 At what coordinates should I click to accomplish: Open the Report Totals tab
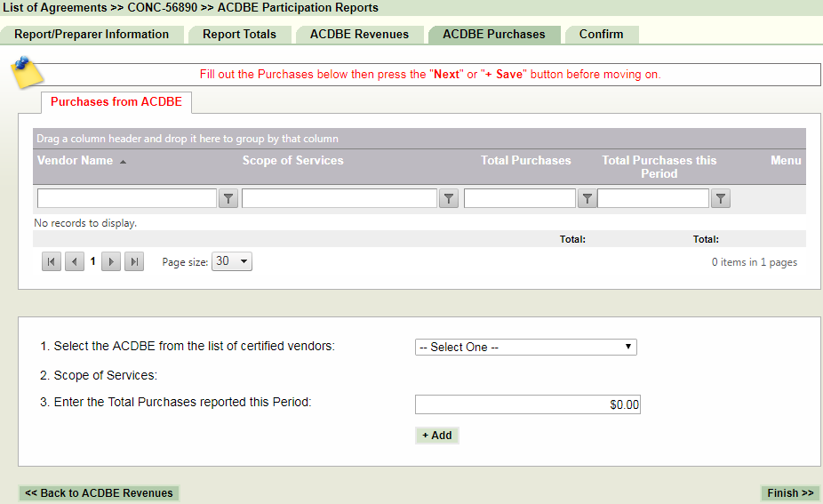coord(239,35)
